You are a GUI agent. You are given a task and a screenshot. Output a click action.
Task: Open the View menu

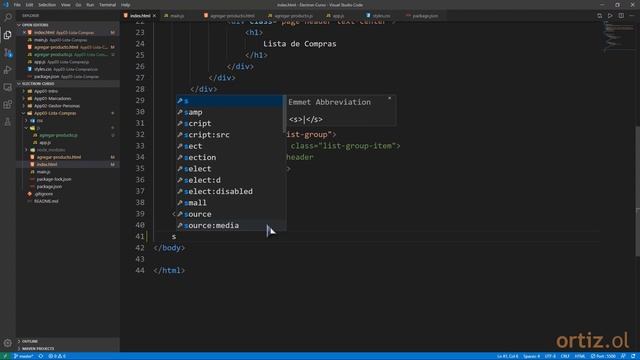pyautogui.click(x=66, y=5)
